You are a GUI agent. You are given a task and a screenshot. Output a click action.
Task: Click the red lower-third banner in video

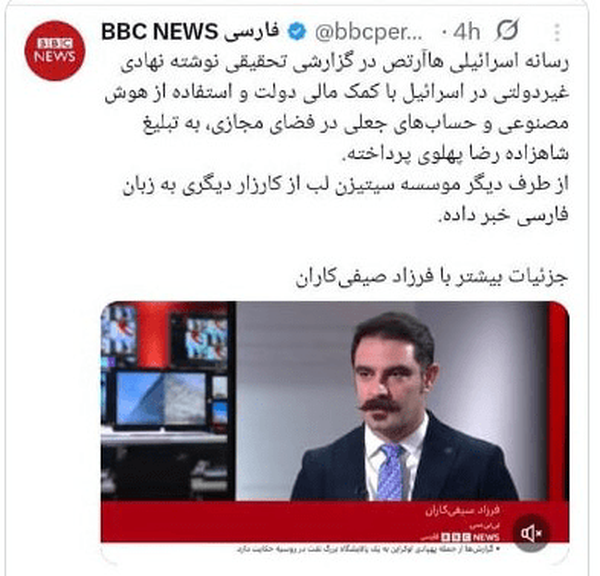[335, 522]
